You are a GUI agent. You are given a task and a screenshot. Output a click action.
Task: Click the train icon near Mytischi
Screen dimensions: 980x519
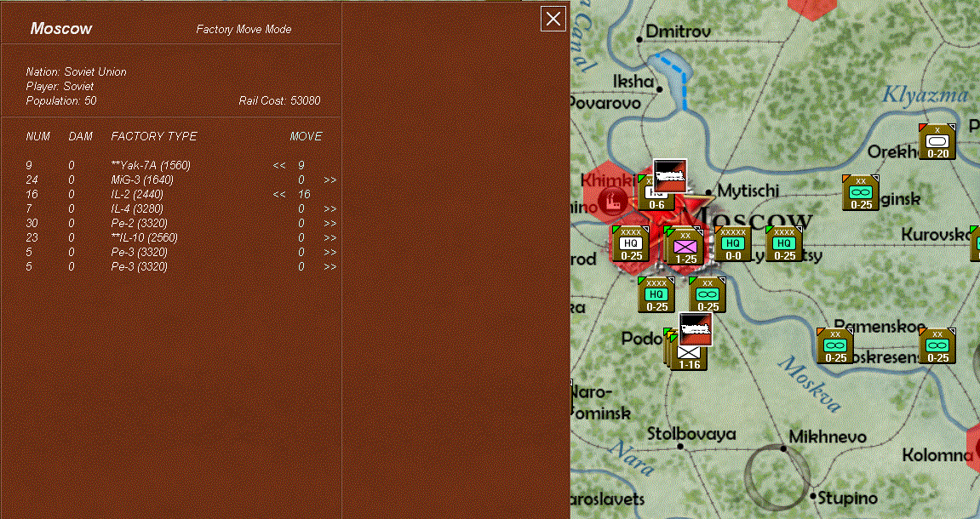[x=670, y=175]
